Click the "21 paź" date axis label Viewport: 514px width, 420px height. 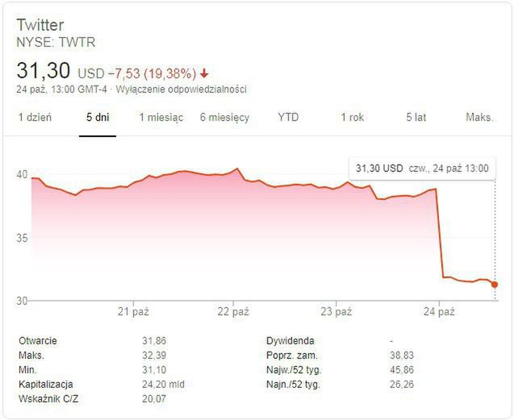(133, 311)
